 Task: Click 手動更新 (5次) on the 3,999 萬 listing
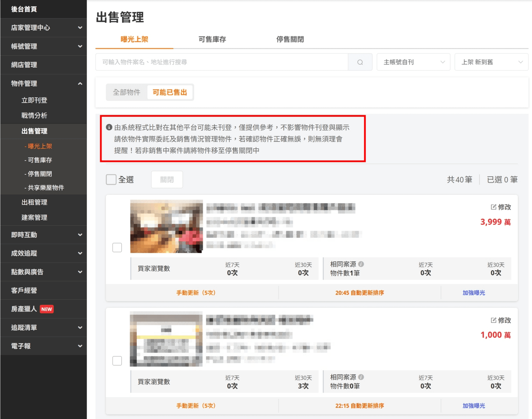tap(196, 293)
